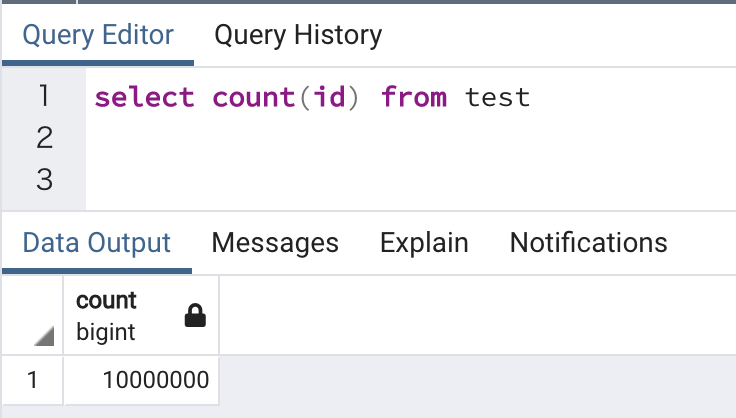The width and height of the screenshot is (736, 418).
Task: Click the 'from' keyword in the query
Action: pos(414,98)
